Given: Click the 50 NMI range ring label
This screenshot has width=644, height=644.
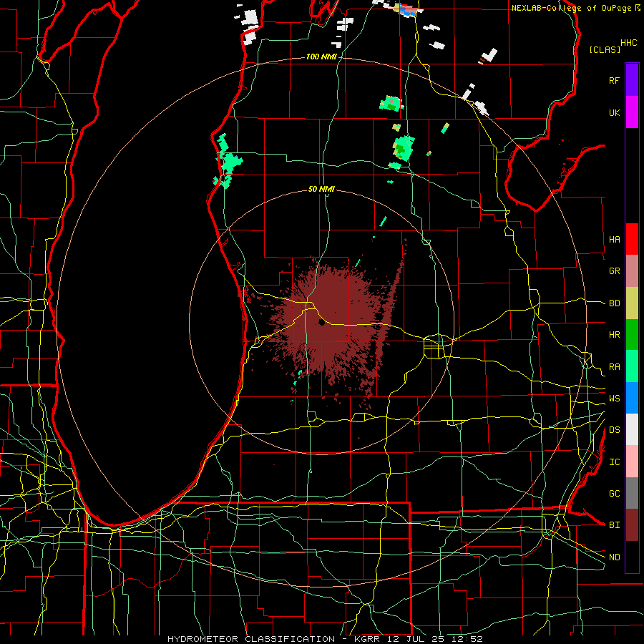Looking at the screenshot, I should [x=321, y=189].
